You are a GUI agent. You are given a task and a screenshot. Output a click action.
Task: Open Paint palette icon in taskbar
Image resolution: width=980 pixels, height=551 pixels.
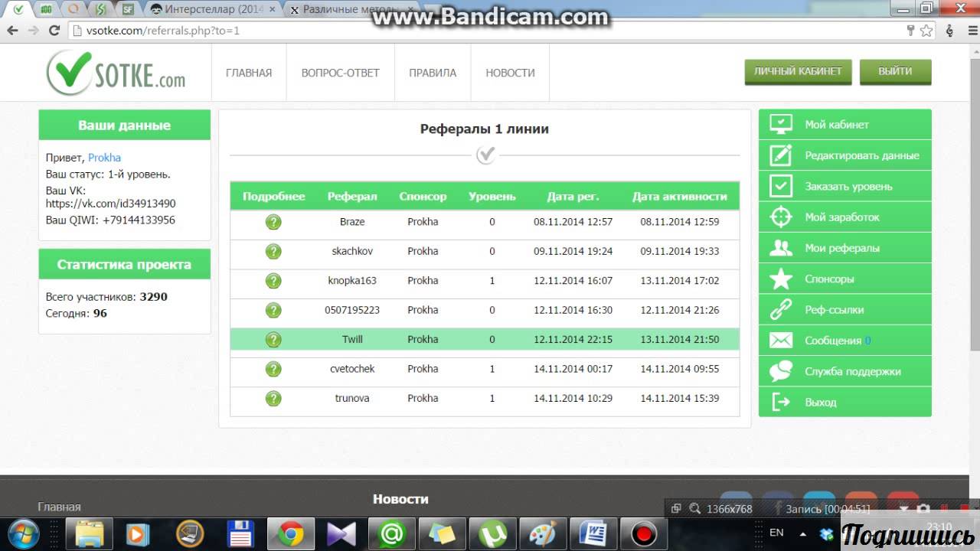[543, 533]
